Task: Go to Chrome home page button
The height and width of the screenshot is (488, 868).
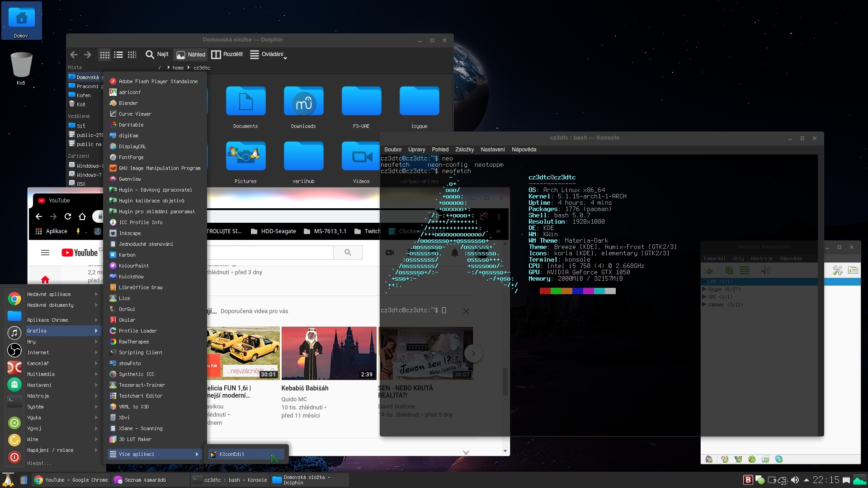Action: (x=82, y=216)
